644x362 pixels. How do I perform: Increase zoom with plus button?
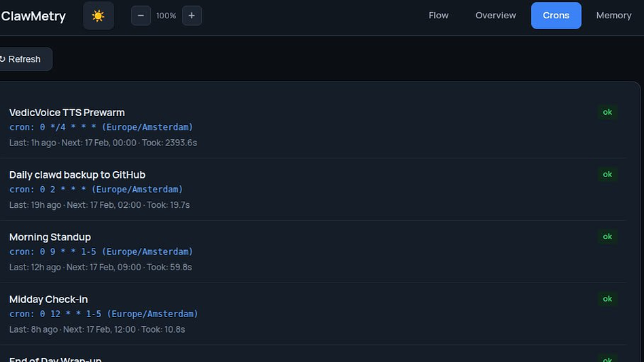[x=192, y=16]
